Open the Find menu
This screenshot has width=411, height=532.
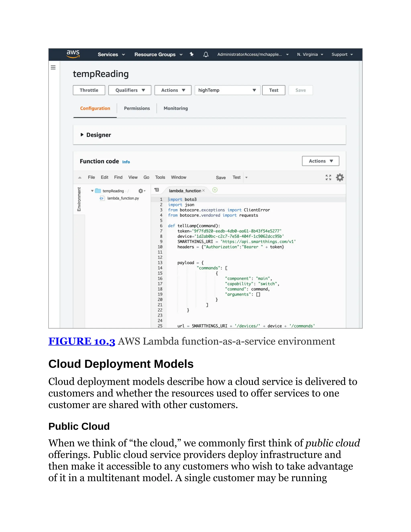118,177
